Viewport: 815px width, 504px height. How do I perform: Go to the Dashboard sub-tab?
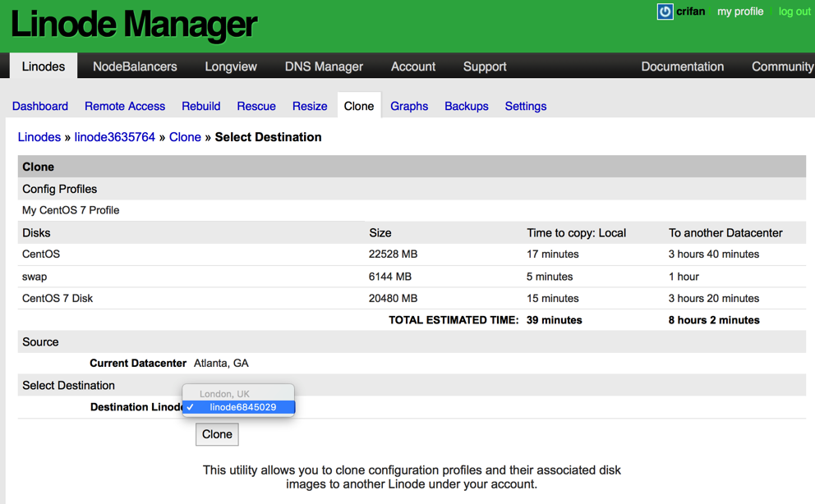coord(40,106)
